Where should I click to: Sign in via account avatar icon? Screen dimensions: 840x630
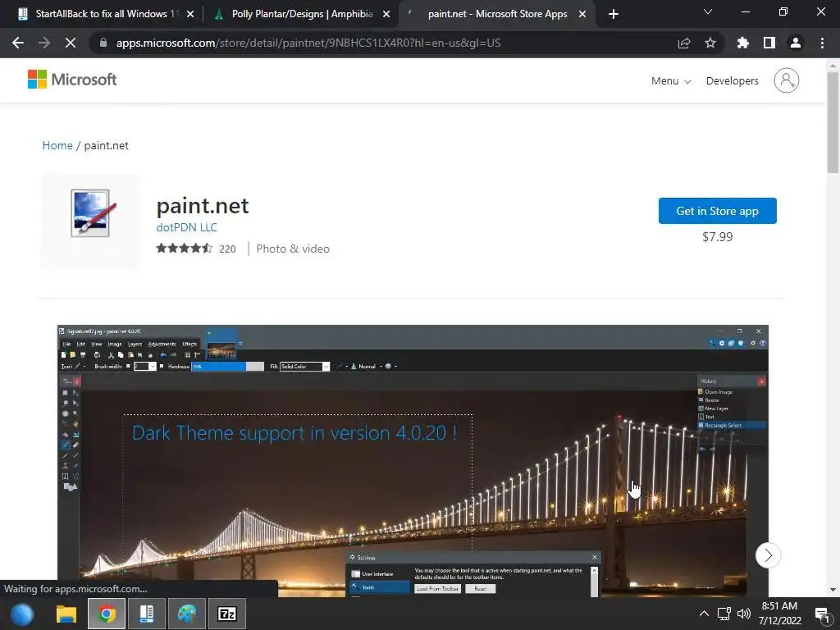787,80
